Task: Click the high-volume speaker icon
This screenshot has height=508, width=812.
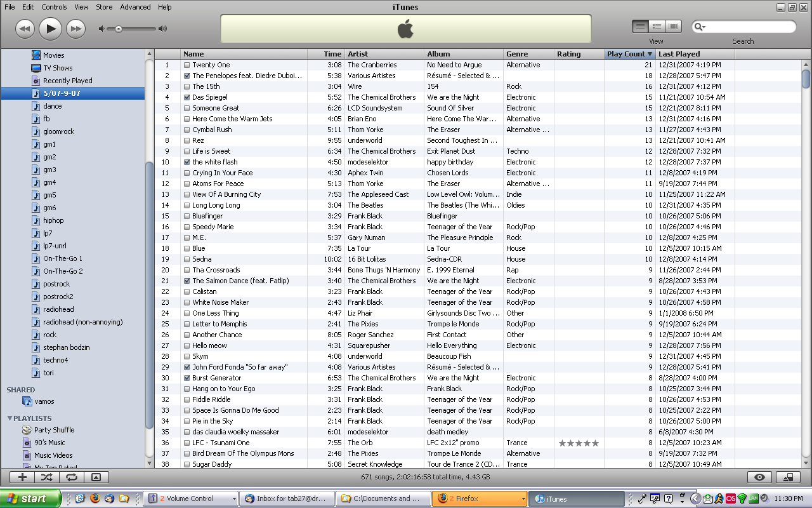Action: 162,29
